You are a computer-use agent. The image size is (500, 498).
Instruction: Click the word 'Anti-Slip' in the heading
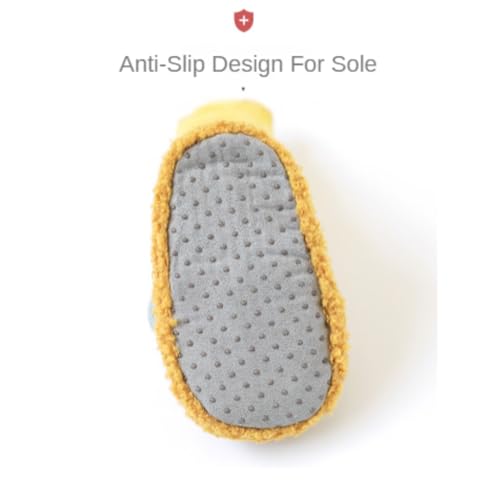pos(162,64)
